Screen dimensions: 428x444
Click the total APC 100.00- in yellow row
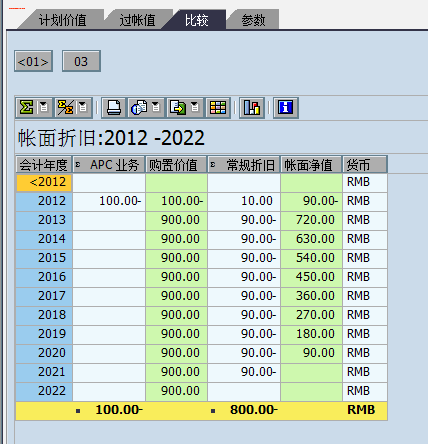[119, 410]
